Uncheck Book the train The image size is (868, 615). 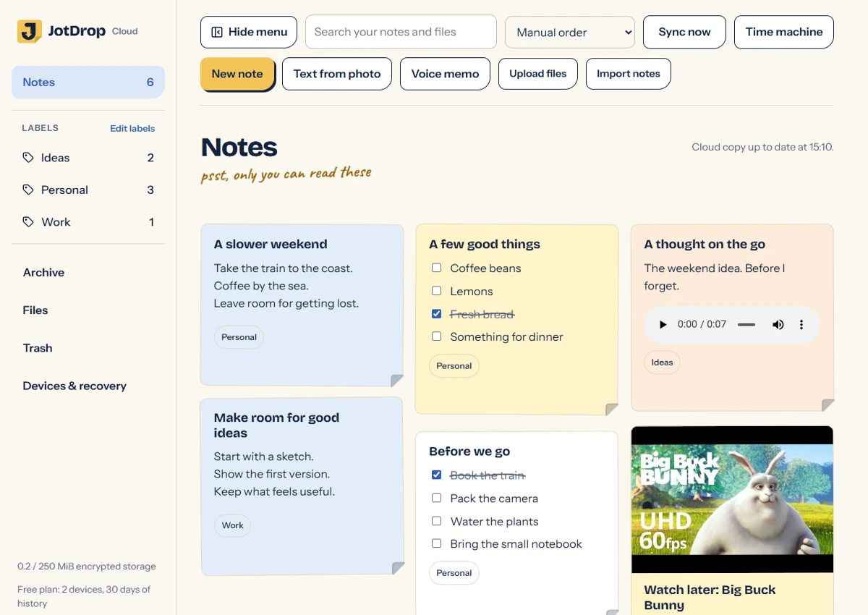(x=436, y=475)
